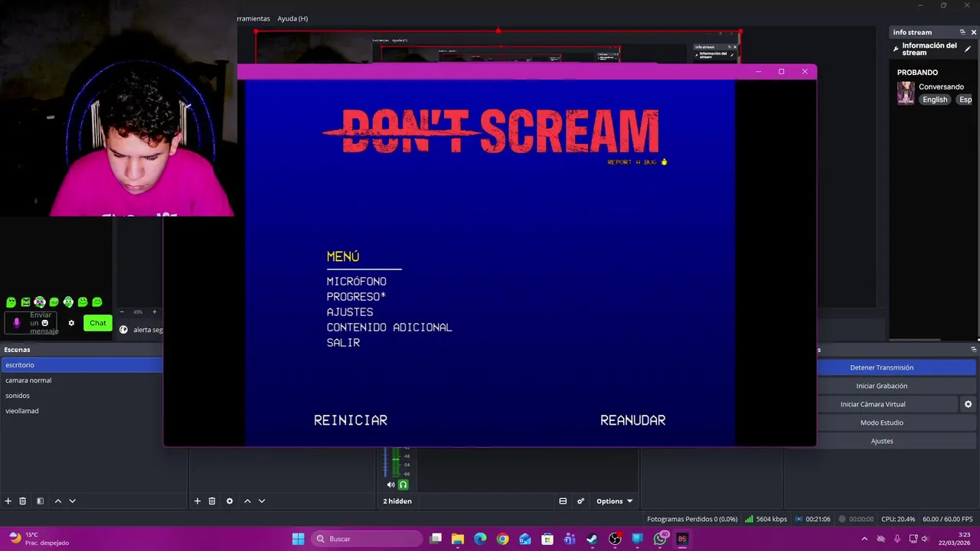Delete the selected scene using Escenas trash icon

(x=23, y=501)
